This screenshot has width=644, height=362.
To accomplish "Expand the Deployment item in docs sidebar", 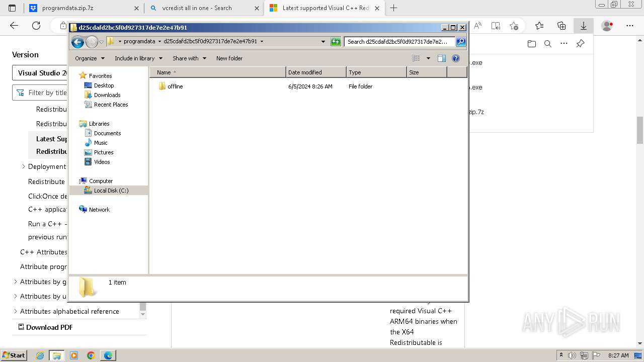I will [23, 166].
